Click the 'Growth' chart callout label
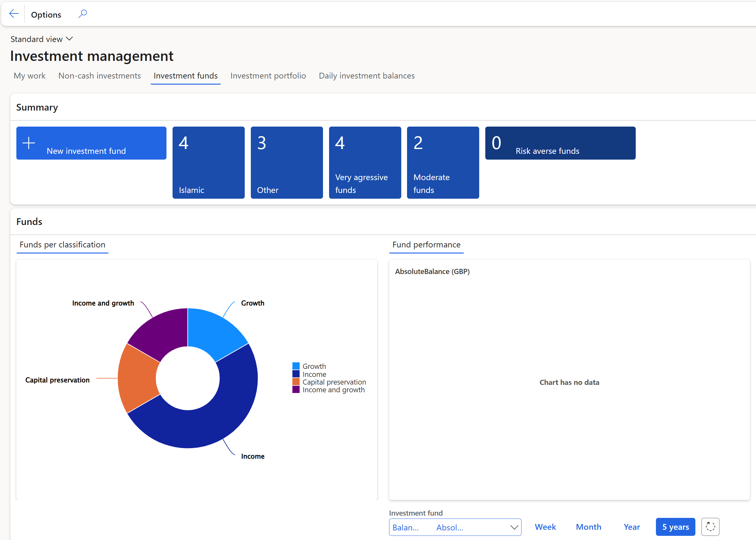This screenshot has width=756, height=540. pyautogui.click(x=252, y=303)
